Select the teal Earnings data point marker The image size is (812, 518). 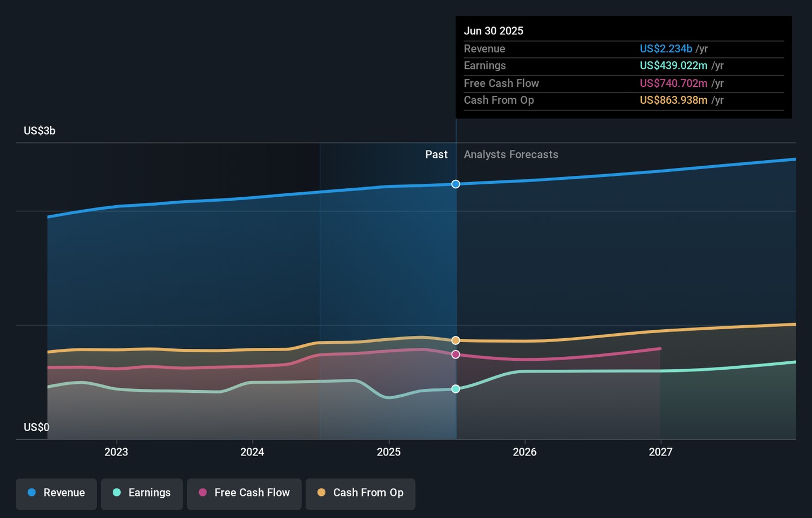pos(456,389)
